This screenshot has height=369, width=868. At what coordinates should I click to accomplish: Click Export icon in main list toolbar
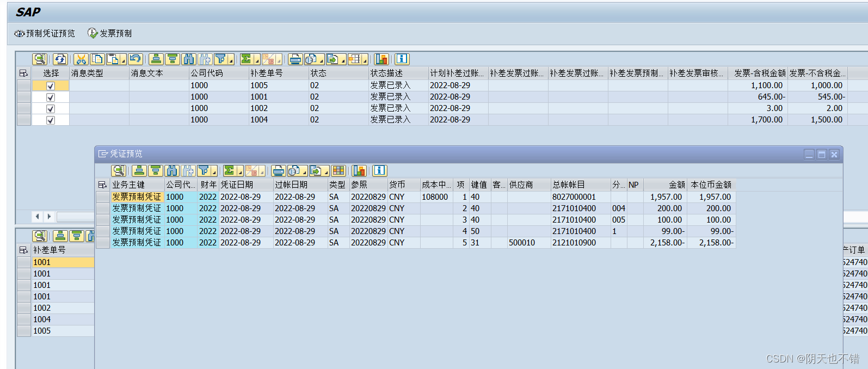click(x=333, y=59)
